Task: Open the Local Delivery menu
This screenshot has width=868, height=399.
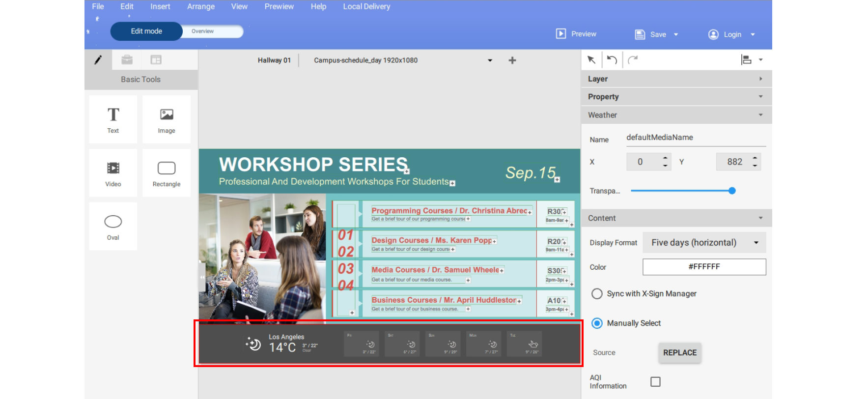Action: tap(366, 6)
